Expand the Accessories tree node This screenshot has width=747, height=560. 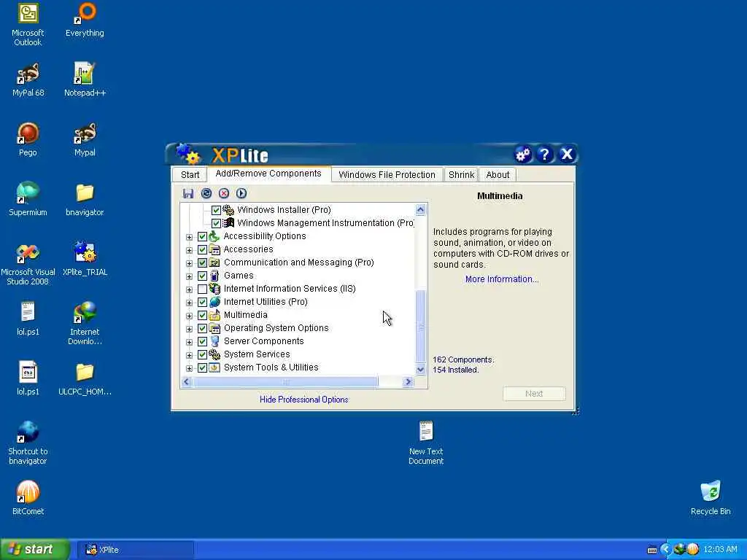pyautogui.click(x=189, y=250)
